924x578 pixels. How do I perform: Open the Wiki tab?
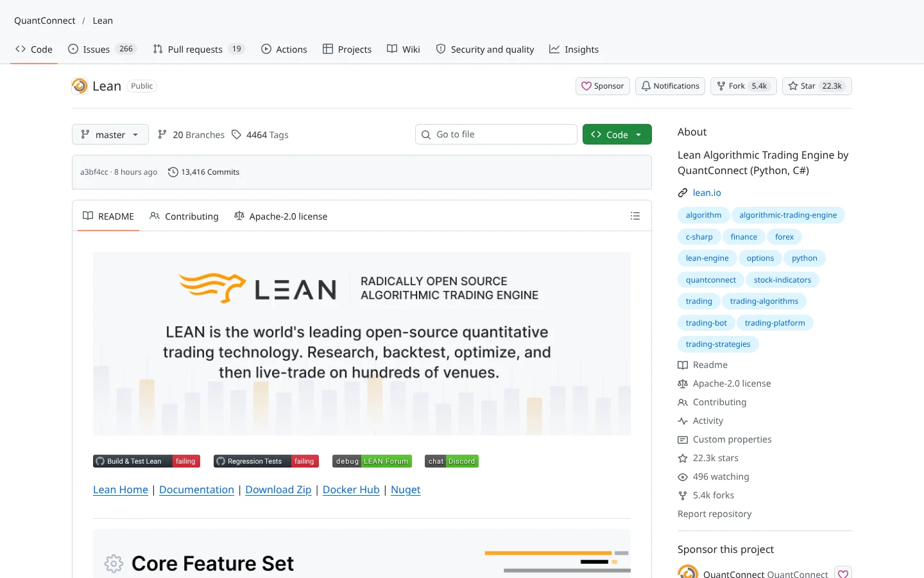click(404, 49)
